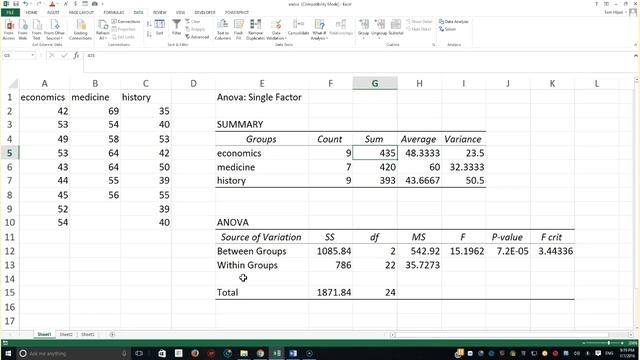Click the Select All corner triangle

(x=13, y=84)
